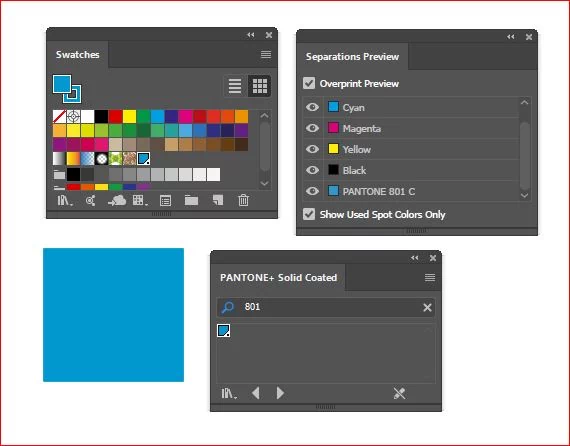Open the PANTONE+ Solid Coated panel menu
The image size is (570, 446).
(x=430, y=278)
